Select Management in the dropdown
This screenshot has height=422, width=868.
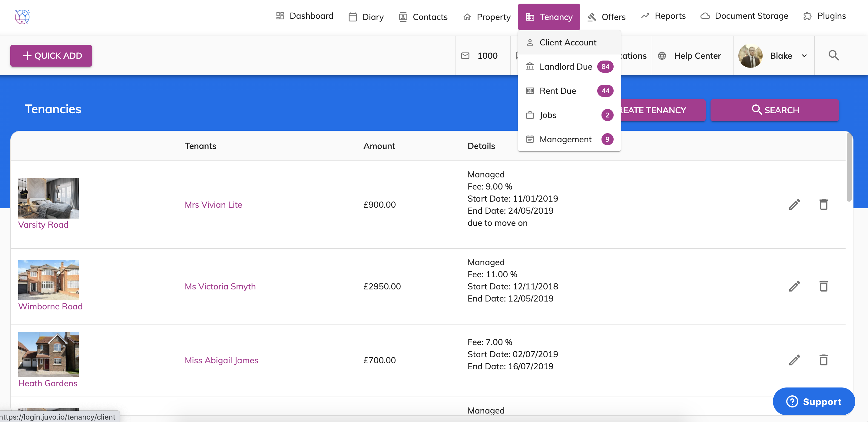click(565, 140)
